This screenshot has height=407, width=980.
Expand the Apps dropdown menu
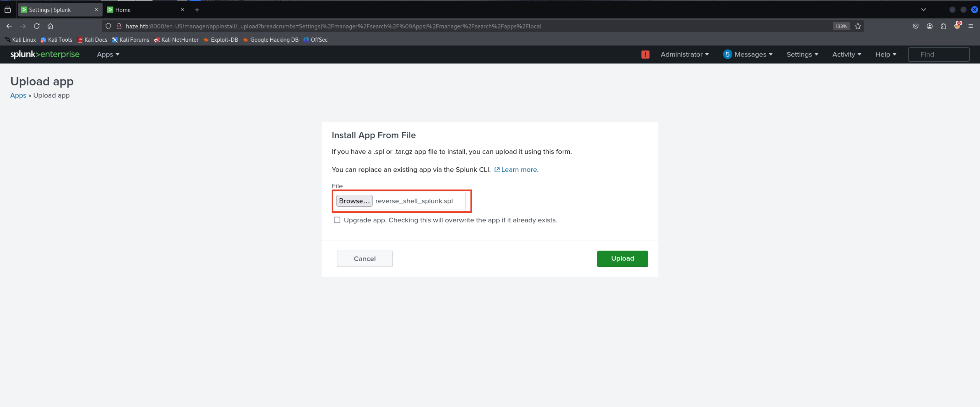(x=108, y=55)
